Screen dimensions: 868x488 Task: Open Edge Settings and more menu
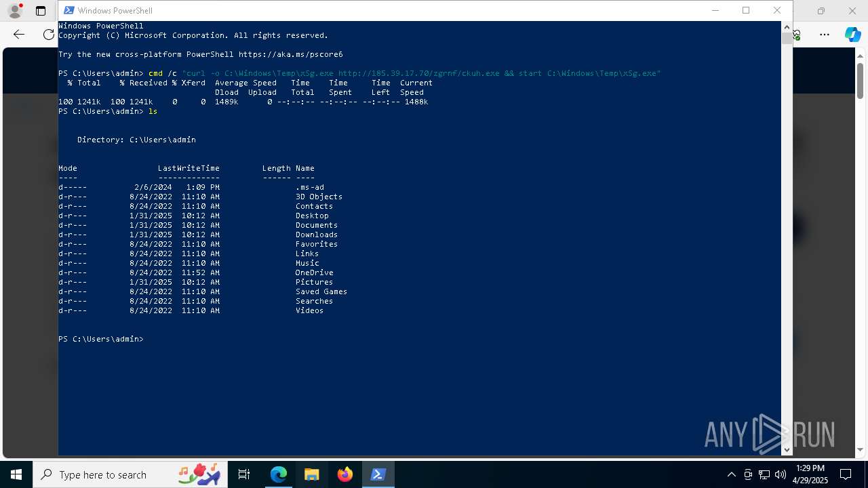point(825,35)
